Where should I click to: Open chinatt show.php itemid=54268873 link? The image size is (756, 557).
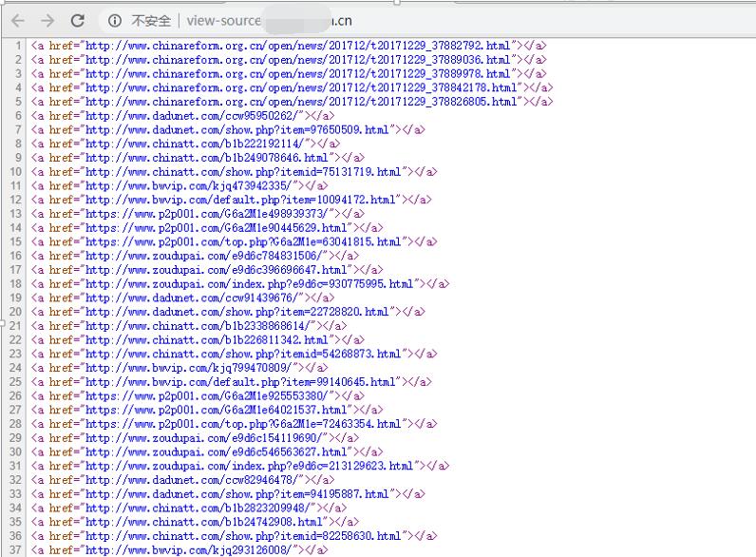coord(243,354)
